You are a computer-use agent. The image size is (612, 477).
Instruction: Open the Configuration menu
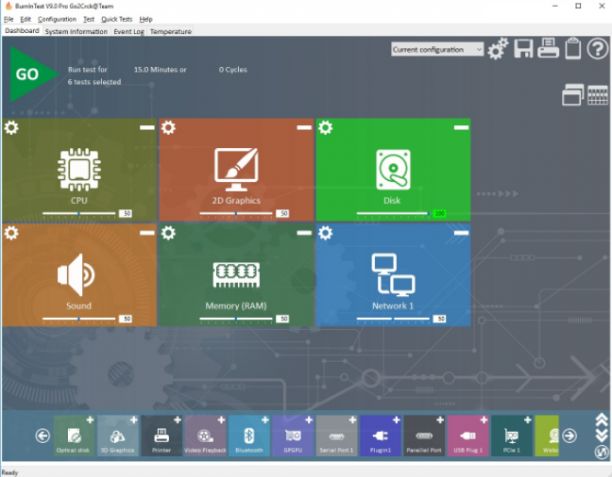click(x=57, y=19)
